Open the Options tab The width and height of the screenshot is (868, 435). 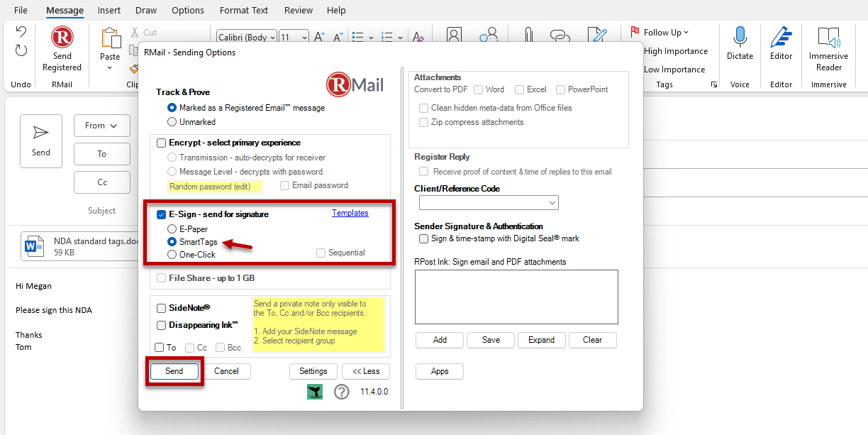click(188, 10)
